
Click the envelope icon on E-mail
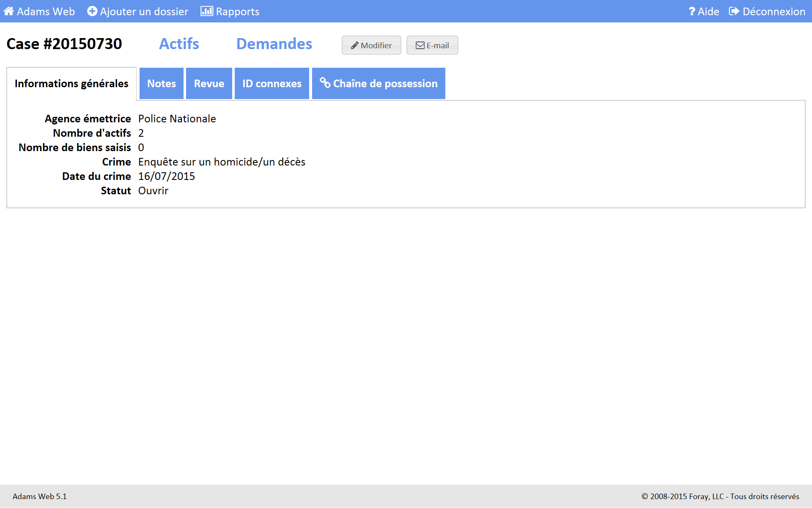click(420, 45)
